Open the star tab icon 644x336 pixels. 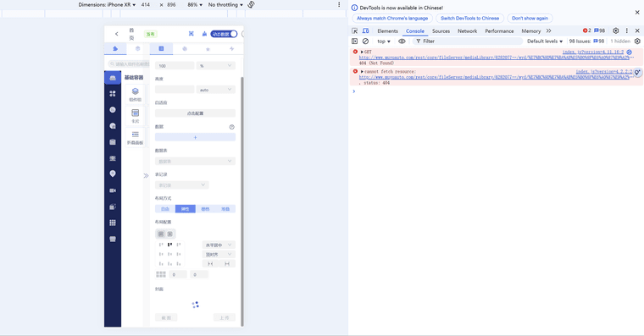tap(208, 49)
